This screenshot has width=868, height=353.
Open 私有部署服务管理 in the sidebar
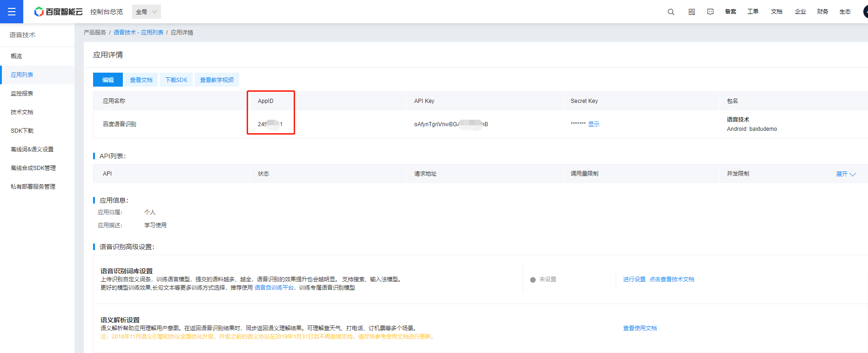37,186
